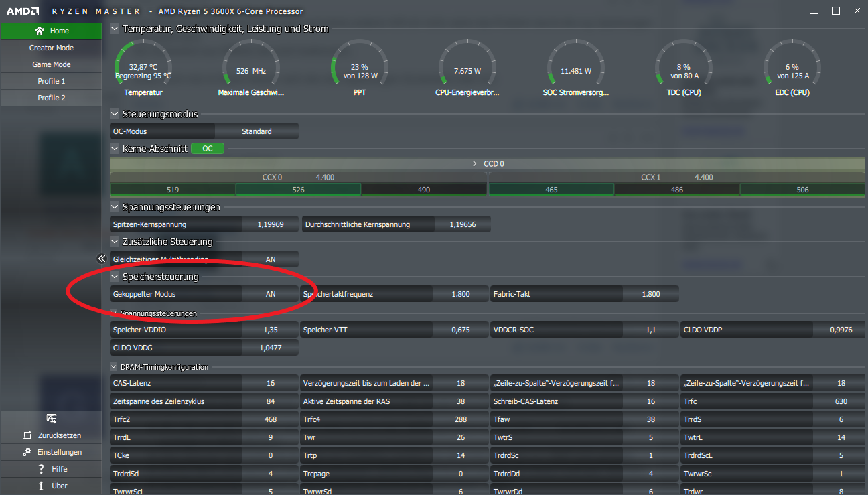Click Aktive Zeitspanne der RAS row
The height and width of the screenshot is (495, 868).
[394, 401]
